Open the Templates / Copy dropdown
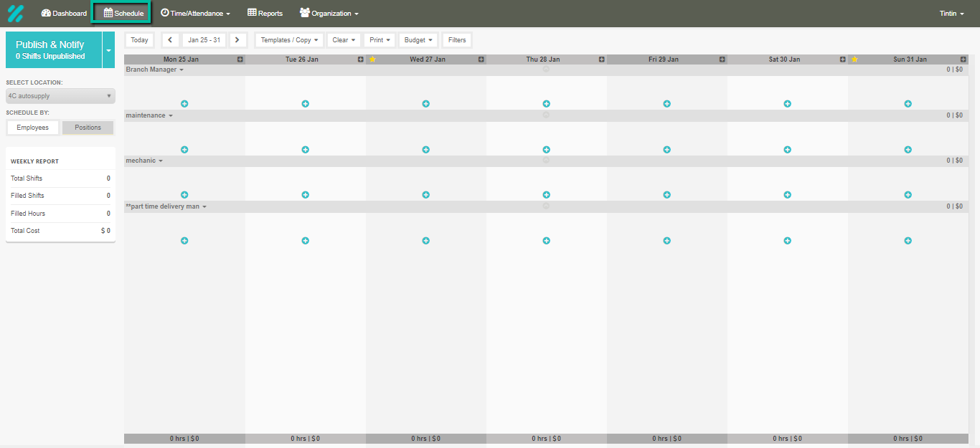 290,40
